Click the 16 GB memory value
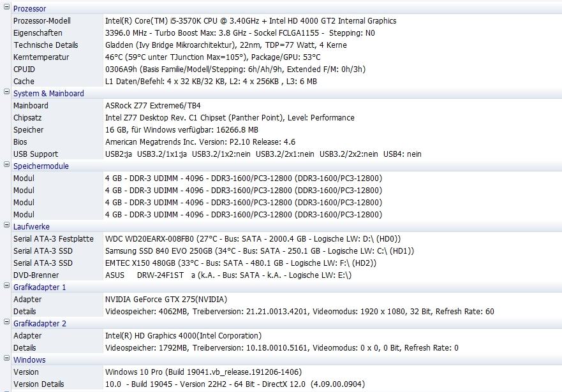The height and width of the screenshot is (392, 562). click(x=181, y=130)
